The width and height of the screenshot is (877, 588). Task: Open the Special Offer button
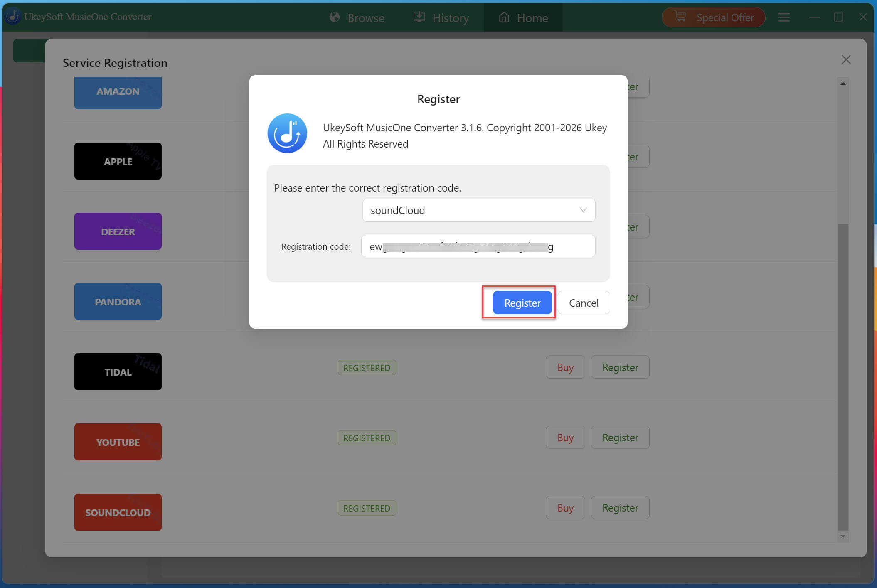click(713, 17)
